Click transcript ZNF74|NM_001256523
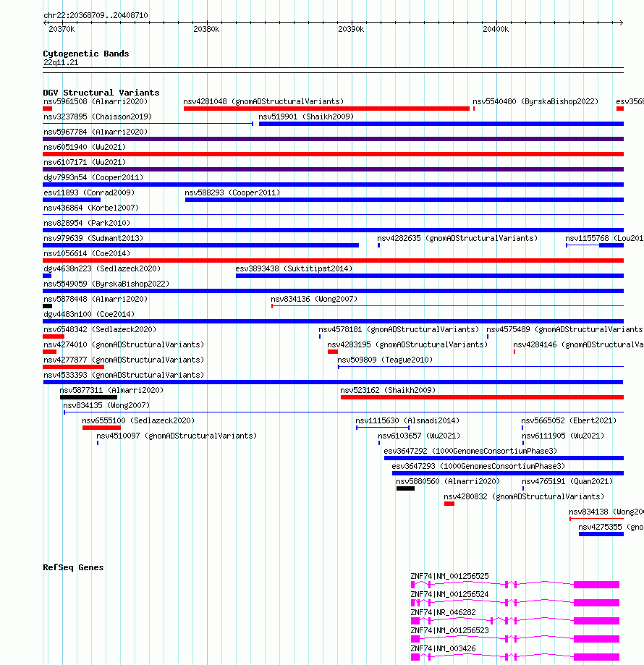 pyautogui.click(x=449, y=631)
